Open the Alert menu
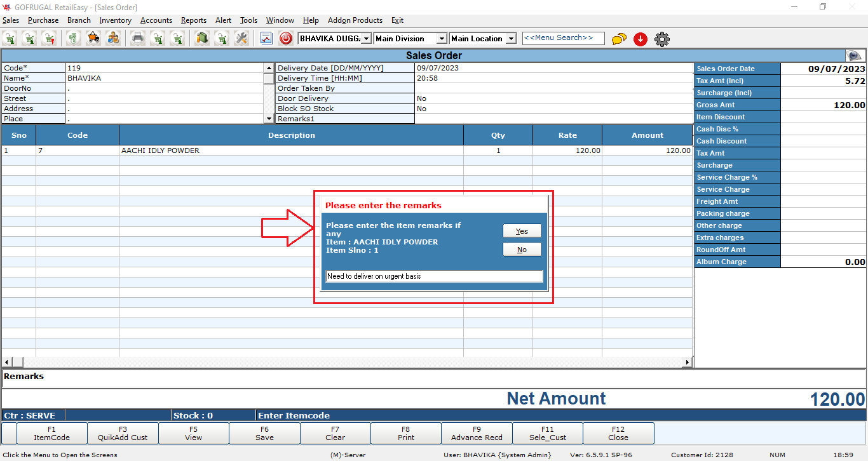This screenshot has width=868, height=461. [x=224, y=20]
